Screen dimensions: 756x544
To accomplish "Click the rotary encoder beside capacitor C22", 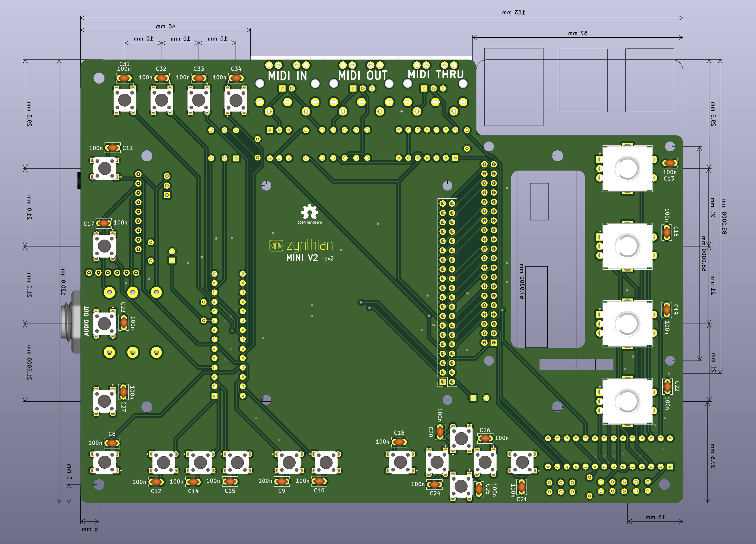I will (x=627, y=401).
